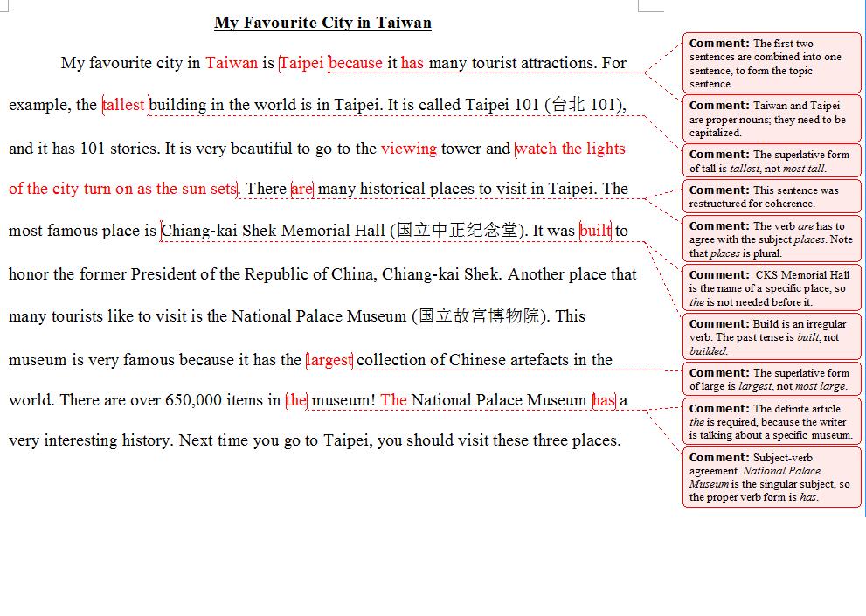
Task: Select the comment about Taiwan and Taipei proper nouns
Action: [x=772, y=119]
